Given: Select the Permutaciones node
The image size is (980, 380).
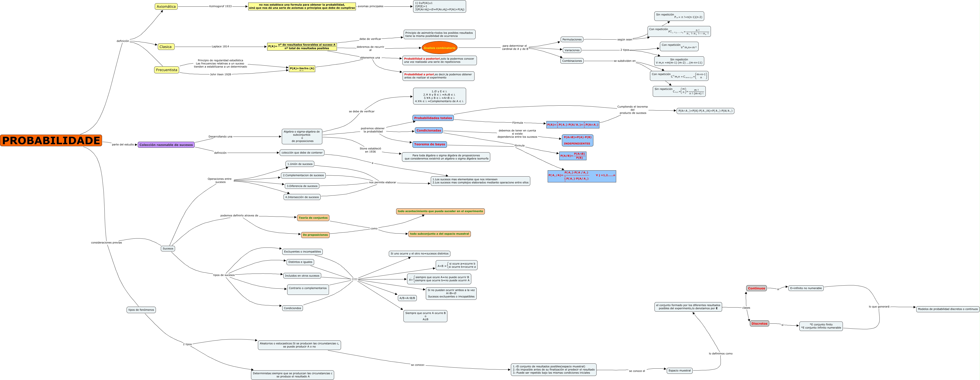Looking at the screenshot, I should pyautogui.click(x=572, y=40).
